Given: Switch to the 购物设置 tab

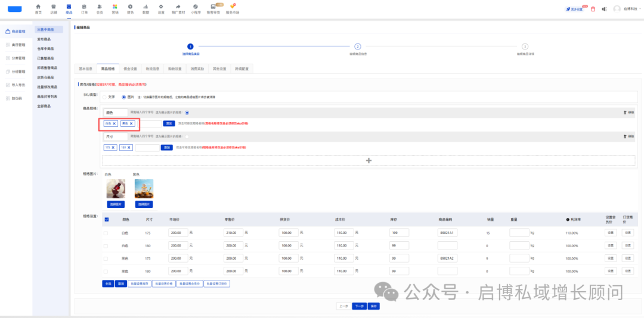Looking at the screenshot, I should pyautogui.click(x=175, y=68).
